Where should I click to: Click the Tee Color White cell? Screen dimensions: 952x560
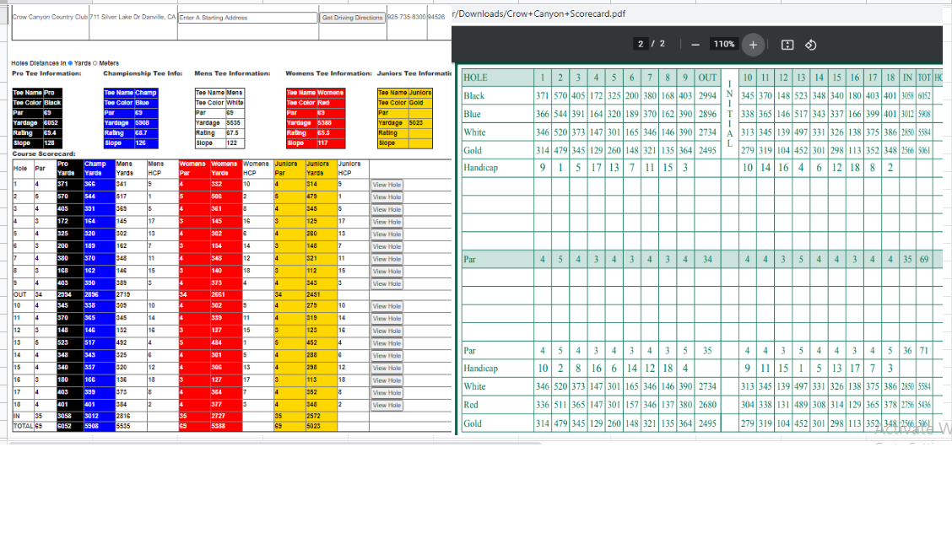[235, 103]
